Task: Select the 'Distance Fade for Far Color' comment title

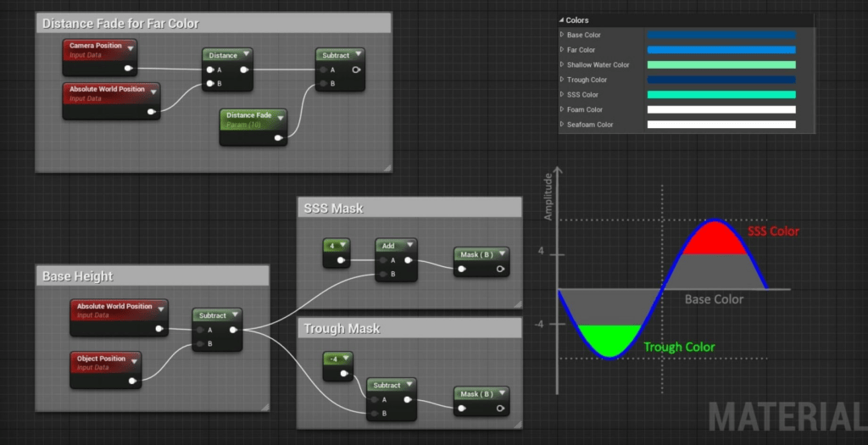Action: tap(120, 23)
